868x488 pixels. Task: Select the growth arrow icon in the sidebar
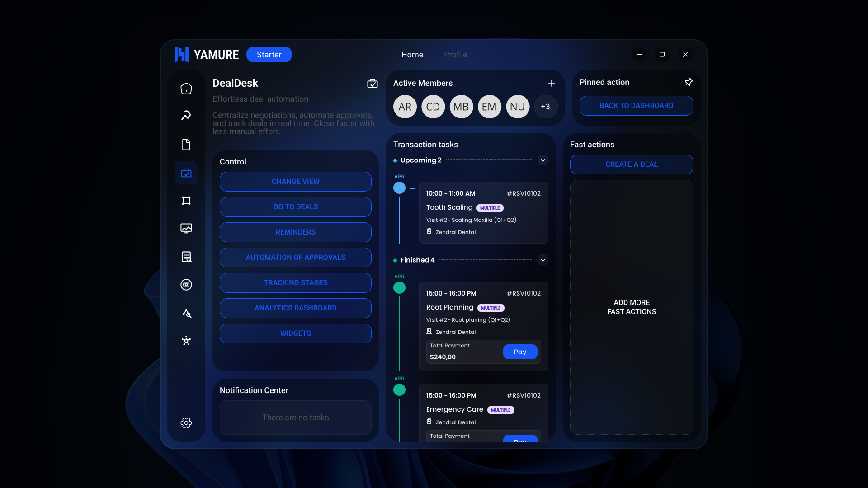pyautogui.click(x=186, y=115)
